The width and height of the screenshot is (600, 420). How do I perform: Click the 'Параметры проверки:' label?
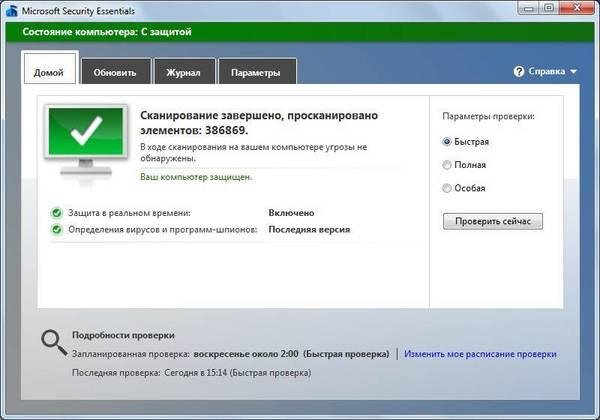(488, 116)
